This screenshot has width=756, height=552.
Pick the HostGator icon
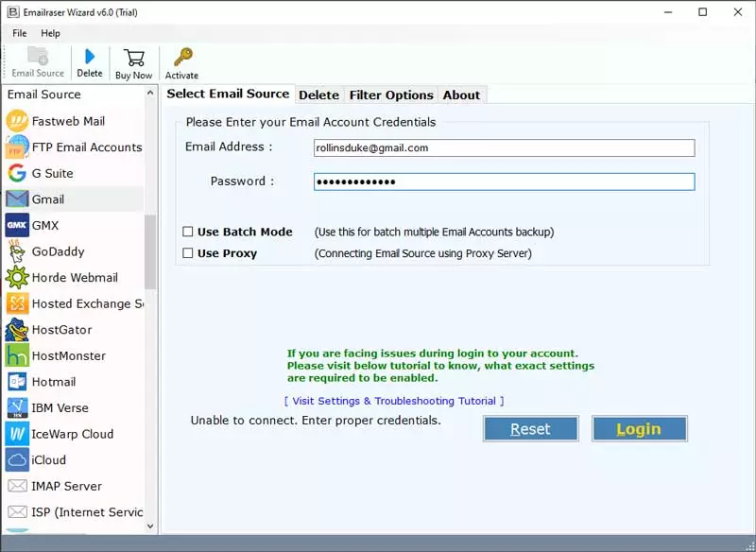coord(17,330)
